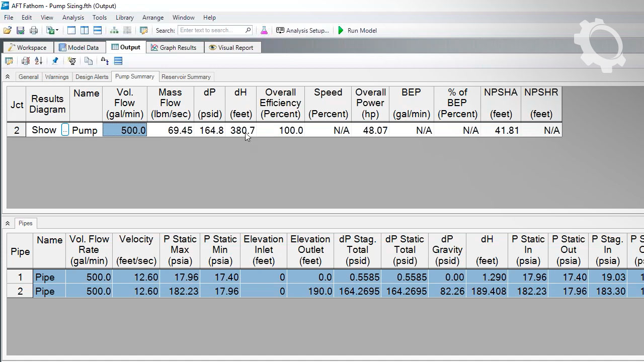Click the copy icon in Output toolbar

tap(89, 61)
